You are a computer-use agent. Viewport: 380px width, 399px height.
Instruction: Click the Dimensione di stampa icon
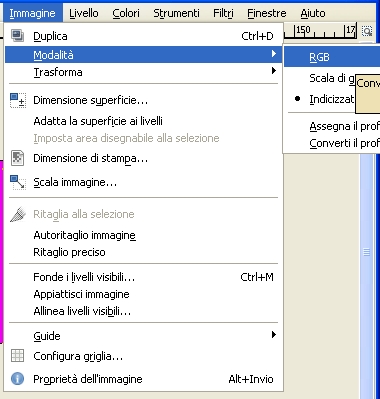coord(17,158)
